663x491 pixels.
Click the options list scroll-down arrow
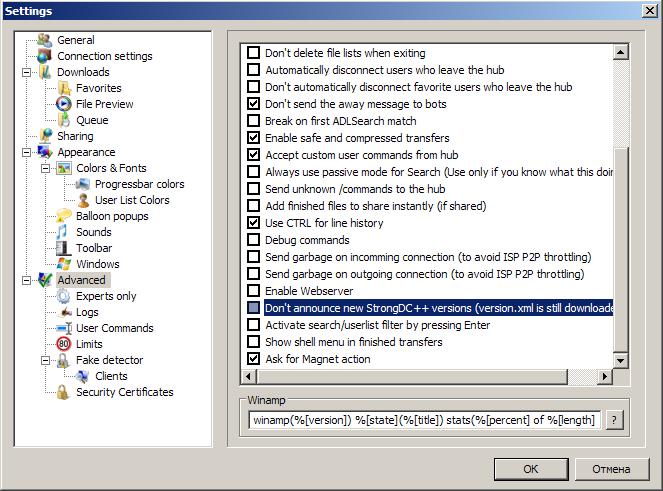click(x=621, y=361)
